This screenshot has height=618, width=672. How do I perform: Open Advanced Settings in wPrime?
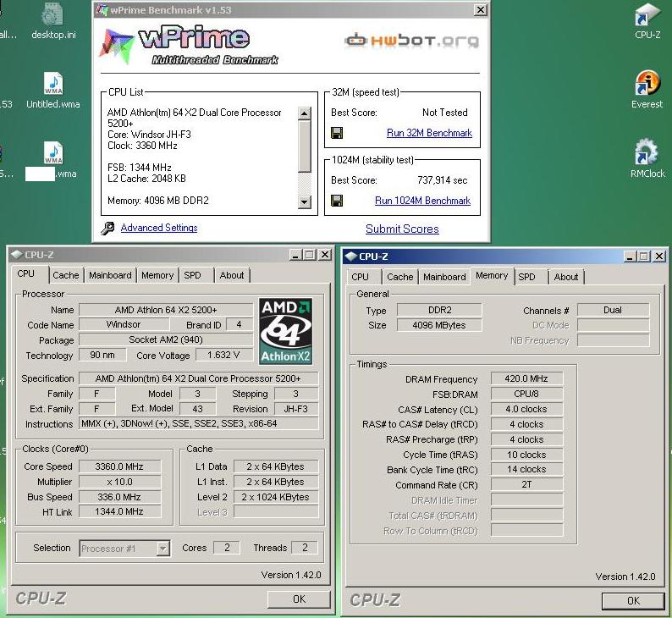click(x=159, y=228)
